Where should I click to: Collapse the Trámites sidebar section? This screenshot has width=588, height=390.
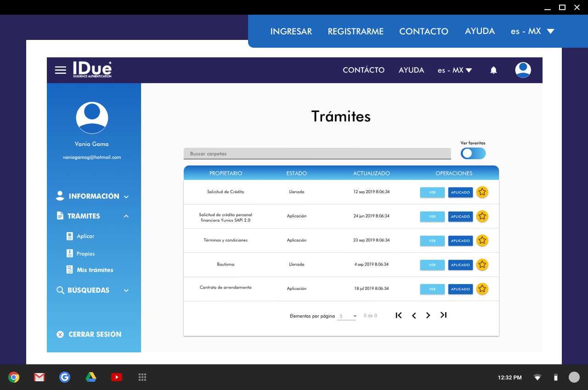(x=126, y=216)
